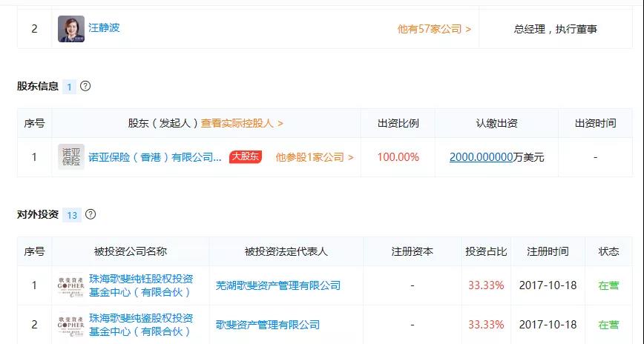Open 歌斐资产管理有限公司 legal representative link
Viewport: 644px width, 344px height.
click(268, 325)
